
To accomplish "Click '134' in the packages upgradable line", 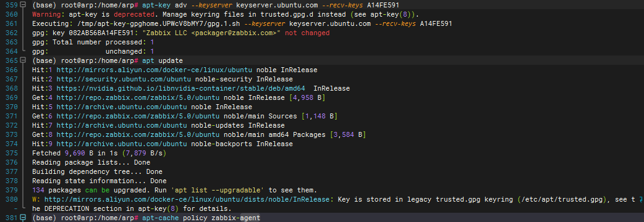I will [38, 190].
